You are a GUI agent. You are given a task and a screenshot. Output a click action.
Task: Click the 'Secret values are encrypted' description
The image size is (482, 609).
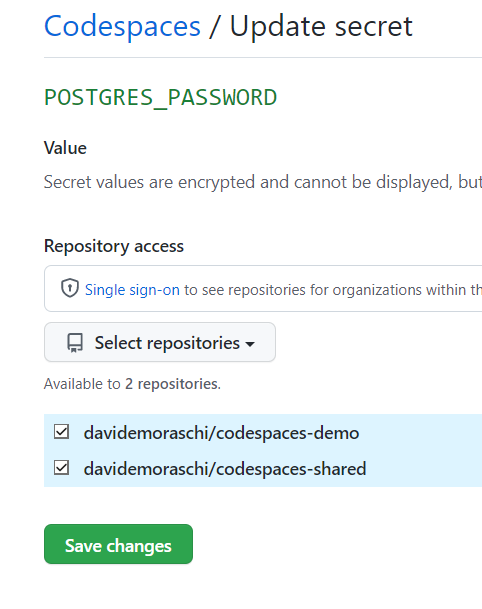click(263, 182)
